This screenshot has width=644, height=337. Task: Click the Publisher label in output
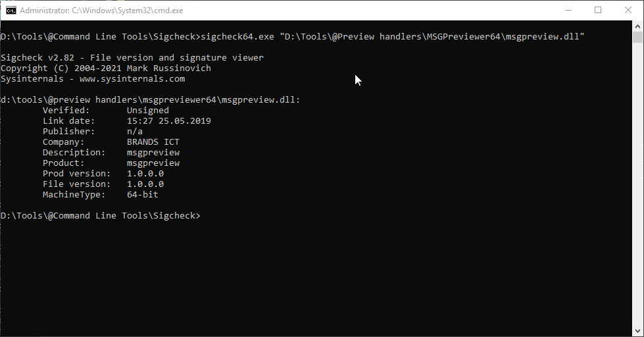click(69, 132)
